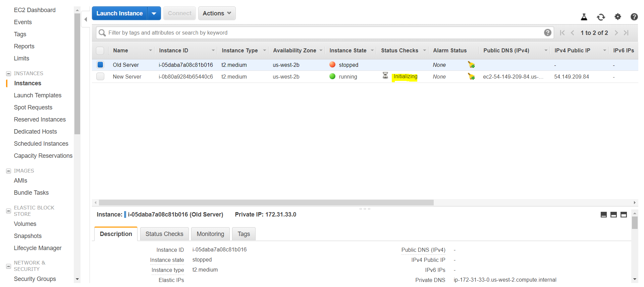
Task: Click the Initializing status text
Action: [405, 77]
